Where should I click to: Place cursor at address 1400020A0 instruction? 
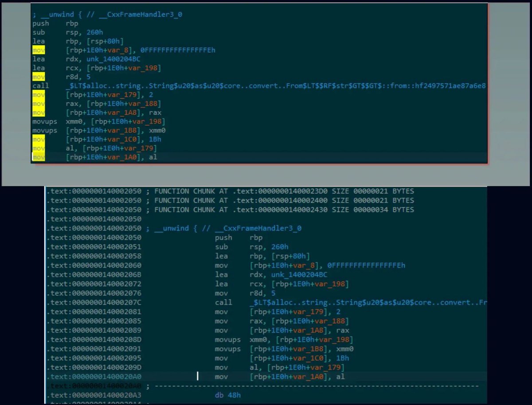point(198,376)
